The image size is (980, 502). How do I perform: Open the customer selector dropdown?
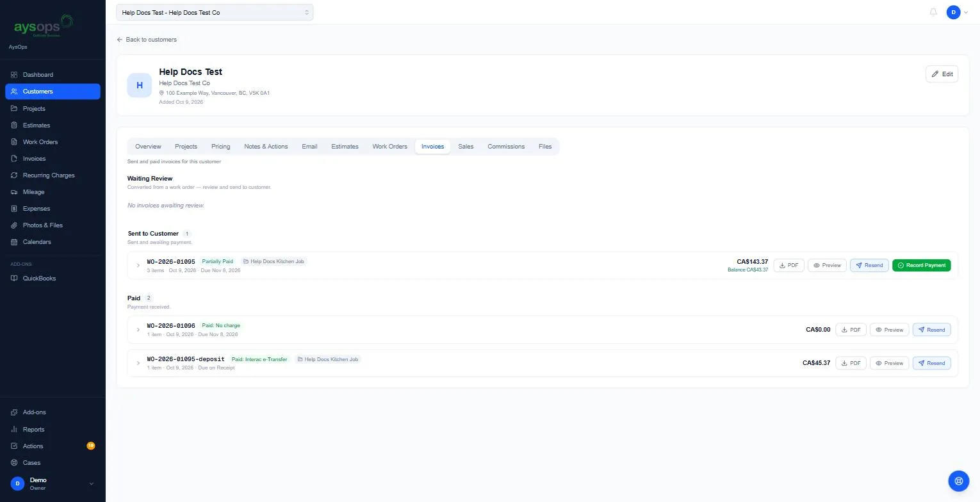215,12
